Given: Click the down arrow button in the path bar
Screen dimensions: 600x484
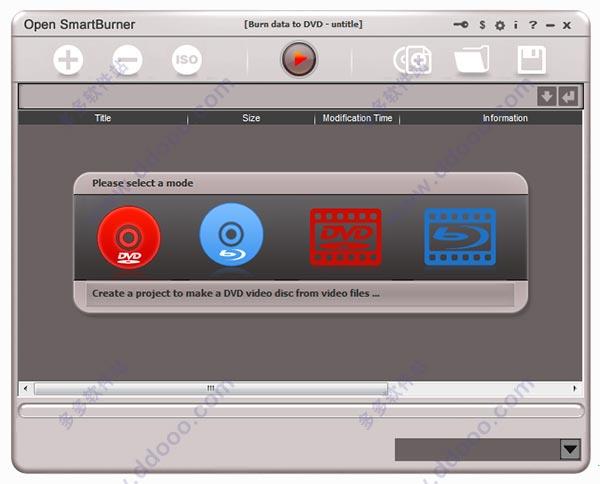Looking at the screenshot, I should 547,96.
